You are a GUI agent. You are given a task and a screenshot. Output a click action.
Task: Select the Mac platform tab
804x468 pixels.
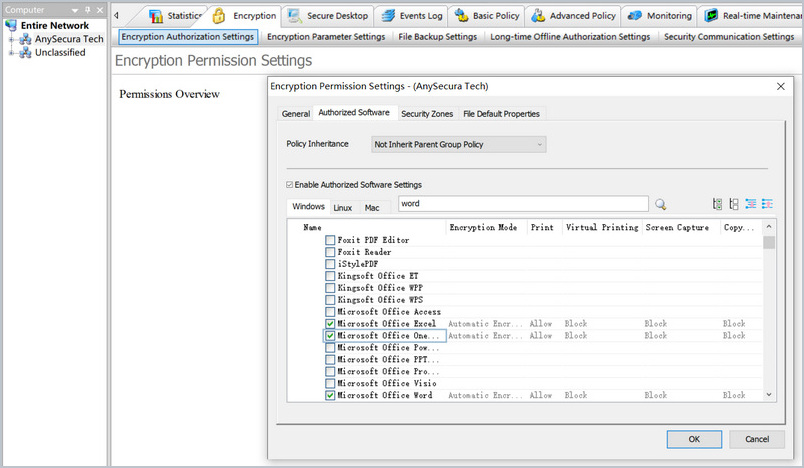[x=372, y=208]
